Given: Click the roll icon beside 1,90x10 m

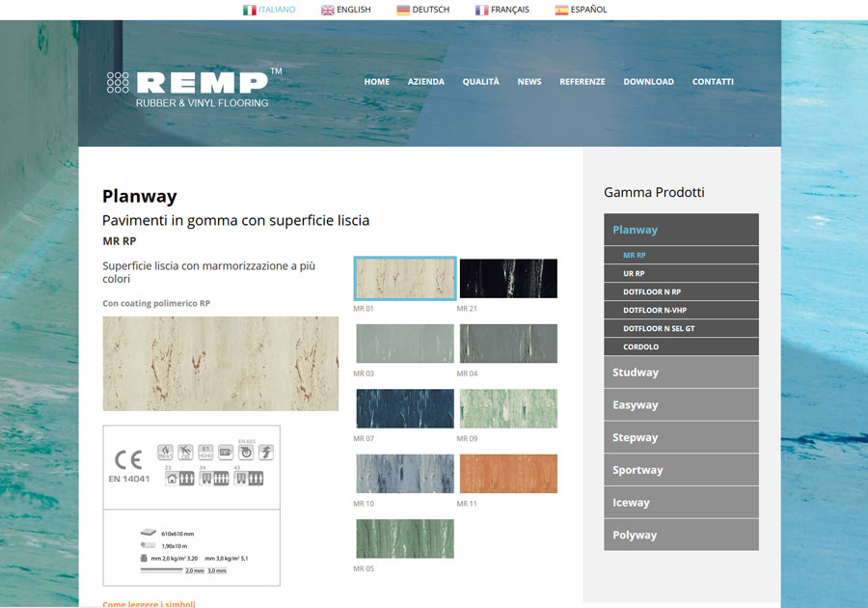Looking at the screenshot, I should point(149,545).
